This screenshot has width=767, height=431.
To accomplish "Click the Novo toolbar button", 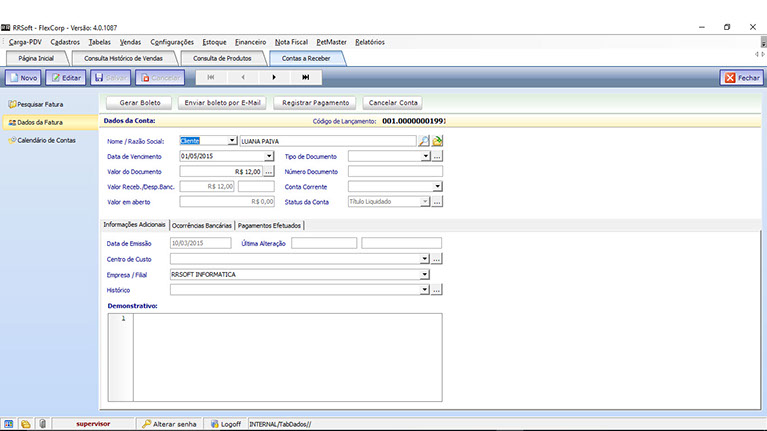I will [x=23, y=77].
